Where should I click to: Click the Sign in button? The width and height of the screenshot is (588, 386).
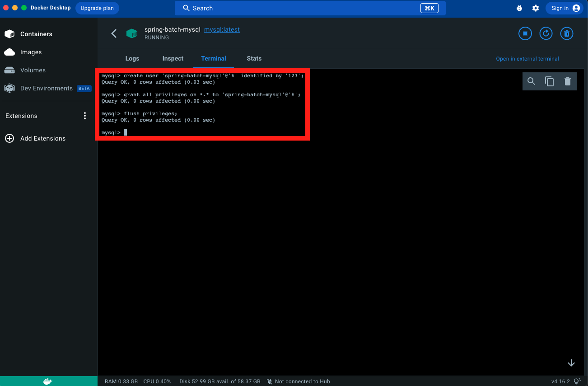[x=565, y=8]
